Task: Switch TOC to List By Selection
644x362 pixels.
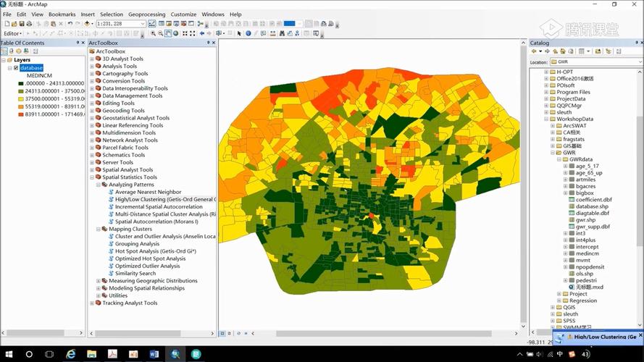Action: tap(26, 51)
